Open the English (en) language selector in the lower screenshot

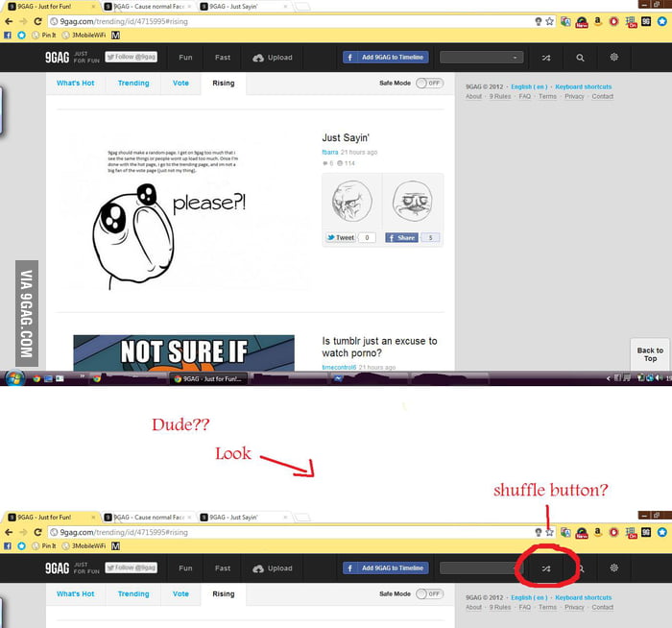[529, 597]
